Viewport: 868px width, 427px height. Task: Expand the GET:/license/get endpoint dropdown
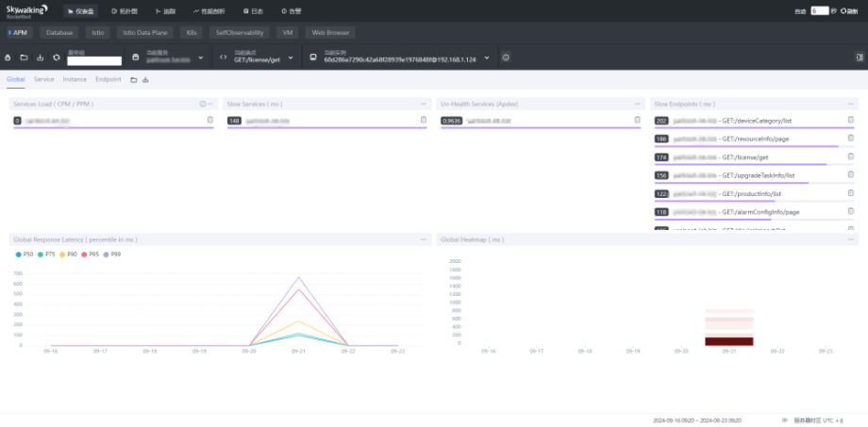coord(290,57)
